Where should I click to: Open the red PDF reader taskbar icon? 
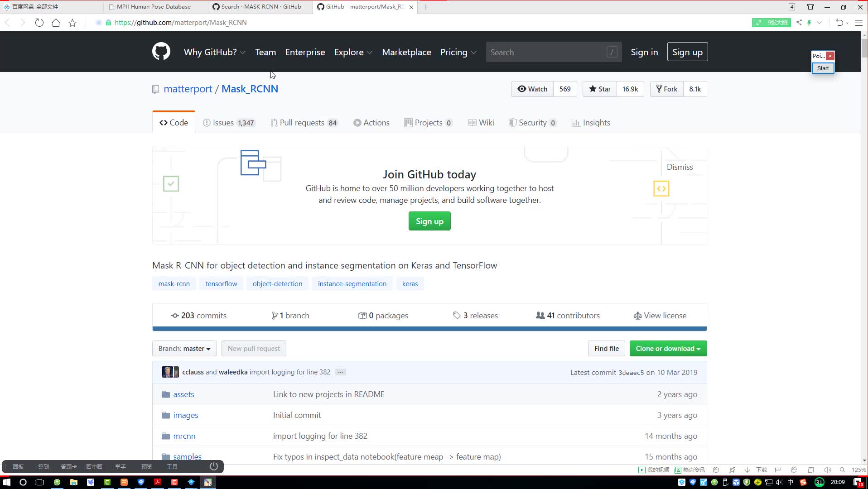coord(158,482)
